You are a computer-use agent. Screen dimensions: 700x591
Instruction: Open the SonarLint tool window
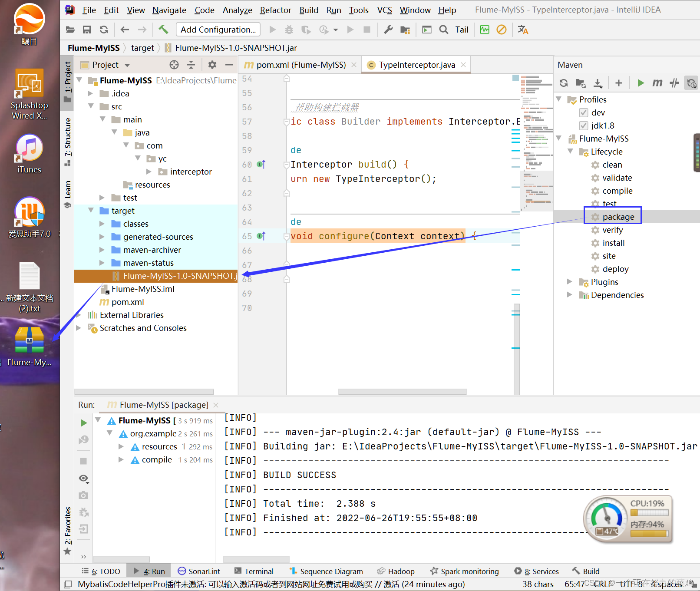[x=199, y=571]
